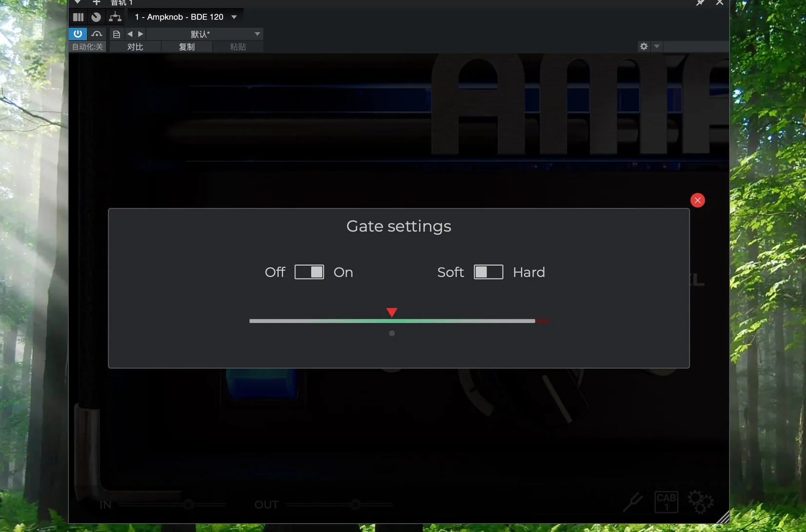Toggle the Soft/Hard gate mode switch
The height and width of the screenshot is (532, 806).
[x=488, y=272]
